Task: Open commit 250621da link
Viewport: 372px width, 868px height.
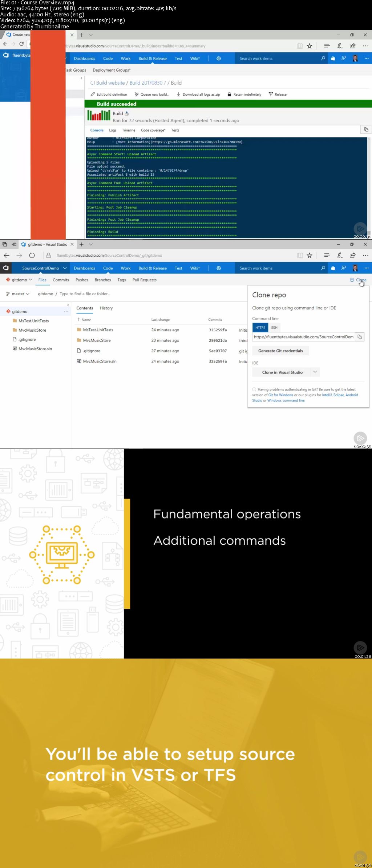Action: coord(218,340)
